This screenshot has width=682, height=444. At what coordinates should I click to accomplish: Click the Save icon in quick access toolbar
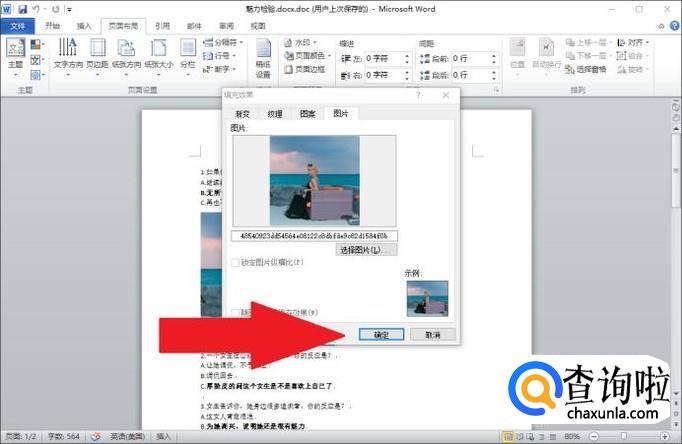point(22,8)
